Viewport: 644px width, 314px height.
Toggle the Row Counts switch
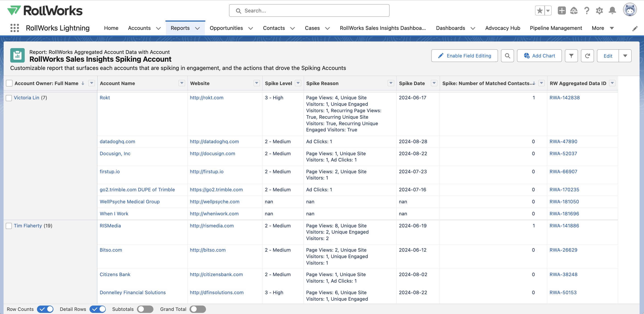coord(45,309)
